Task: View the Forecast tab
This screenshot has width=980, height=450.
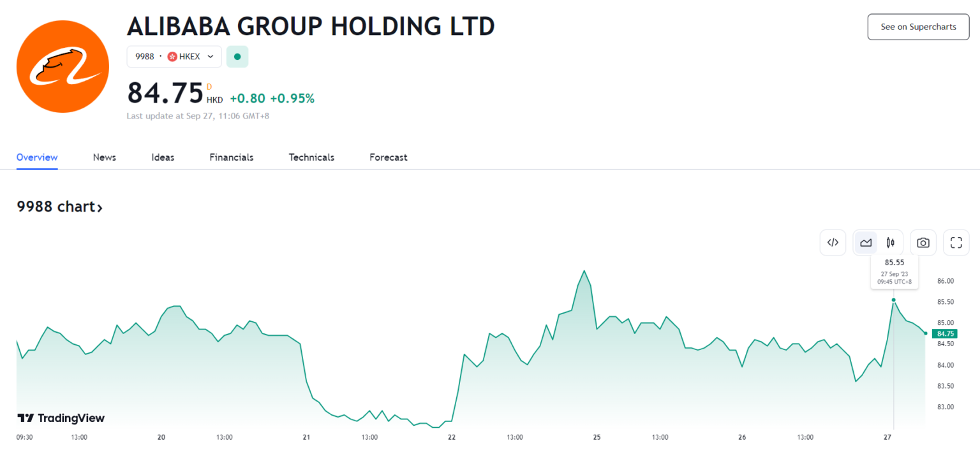Action: pyautogui.click(x=388, y=157)
